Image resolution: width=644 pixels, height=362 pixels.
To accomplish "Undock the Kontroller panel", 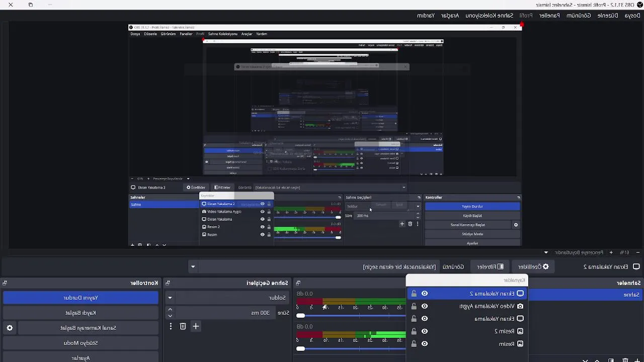I will [5, 283].
